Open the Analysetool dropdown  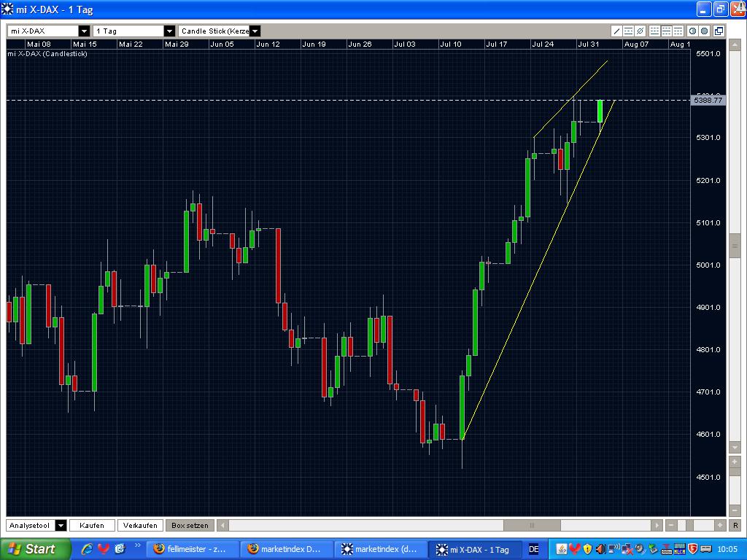coord(61,525)
